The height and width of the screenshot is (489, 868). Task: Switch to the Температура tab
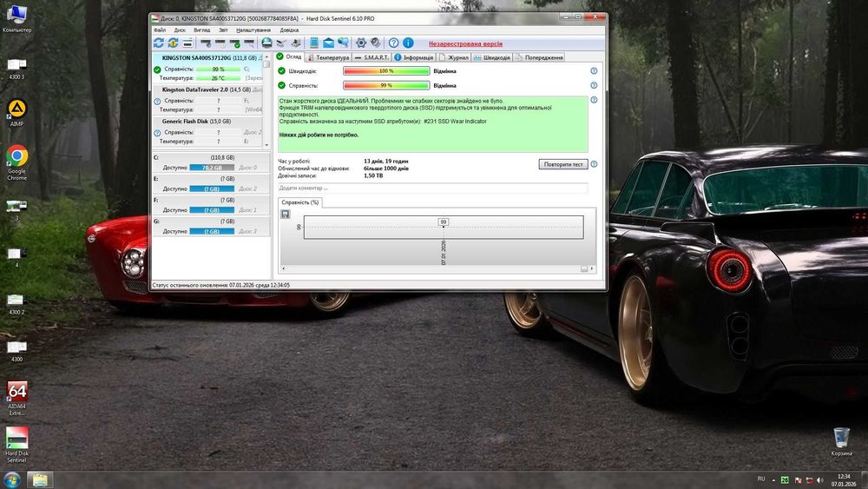pos(328,57)
